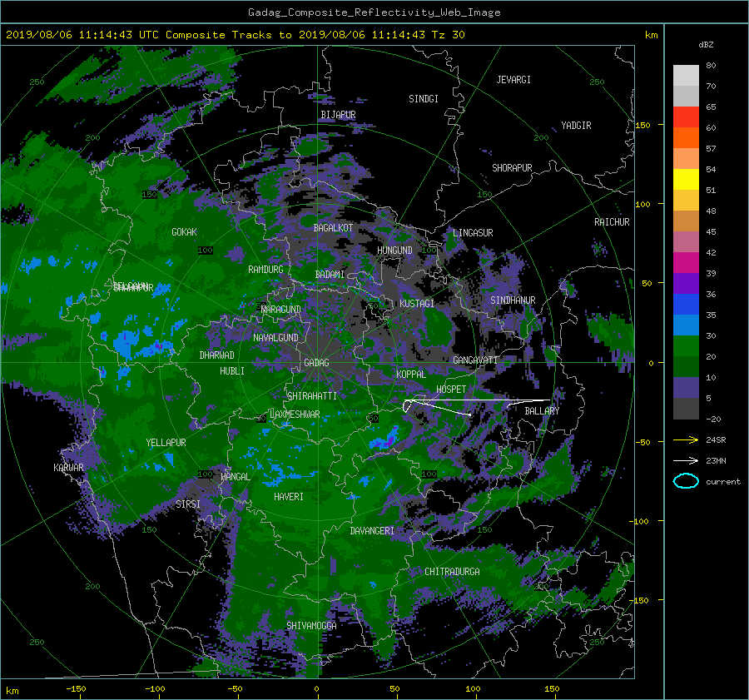Click the NAVALGUND town label
The image size is (749, 700).
point(275,338)
